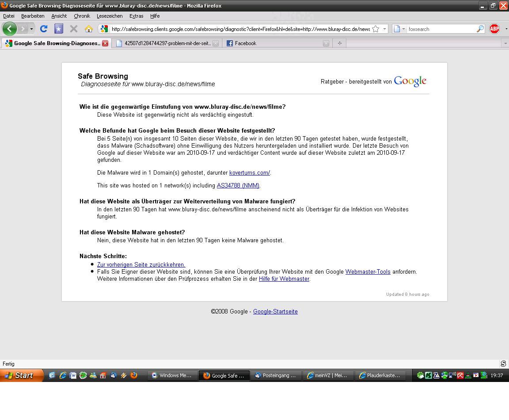509x420 pixels.
Task: Run search with the magnifier icon
Action: point(480,29)
